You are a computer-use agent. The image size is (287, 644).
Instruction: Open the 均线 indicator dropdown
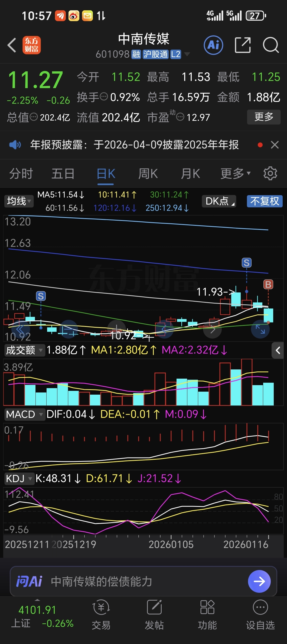click(x=19, y=201)
